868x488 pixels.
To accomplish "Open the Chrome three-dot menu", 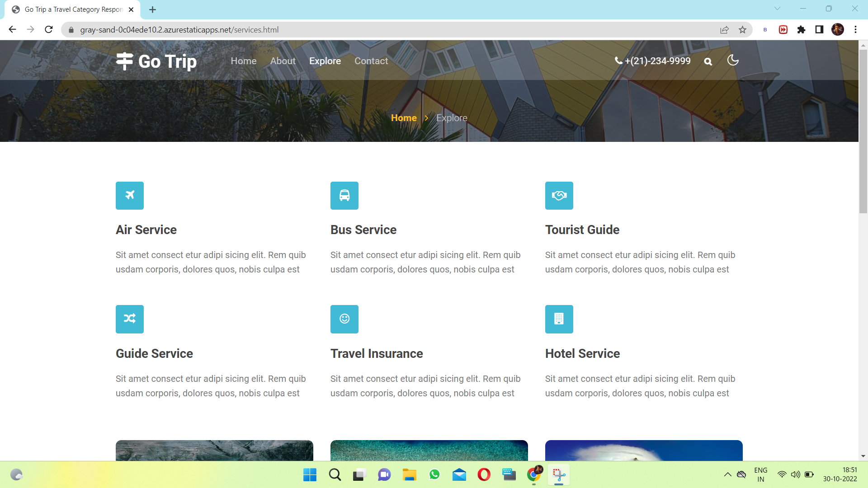I will pyautogui.click(x=855, y=30).
